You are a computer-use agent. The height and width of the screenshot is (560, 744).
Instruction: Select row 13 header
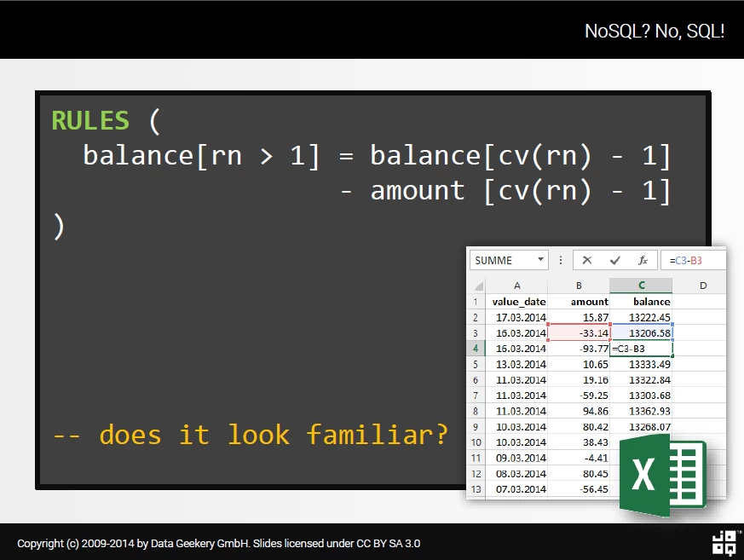(476, 488)
